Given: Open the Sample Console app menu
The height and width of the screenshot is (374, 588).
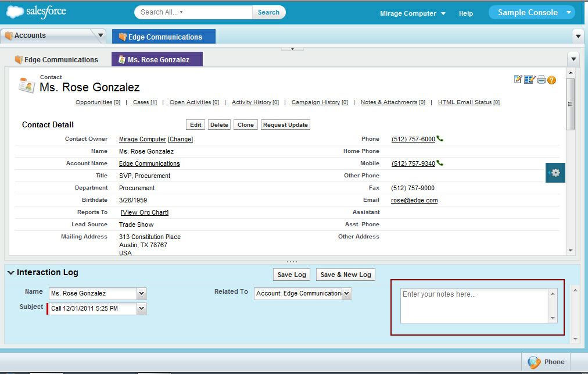Looking at the screenshot, I should pyautogui.click(x=531, y=12).
